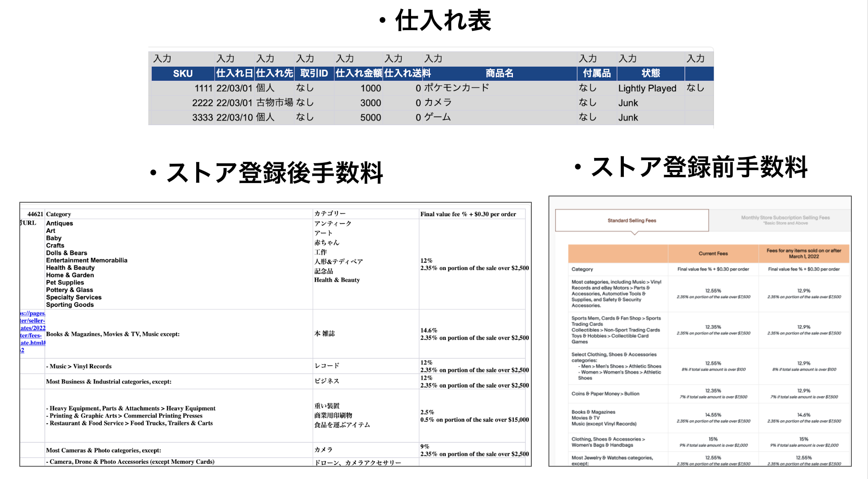The height and width of the screenshot is (479, 868).
Task: Click the 状態 column header
Action: [651, 74]
